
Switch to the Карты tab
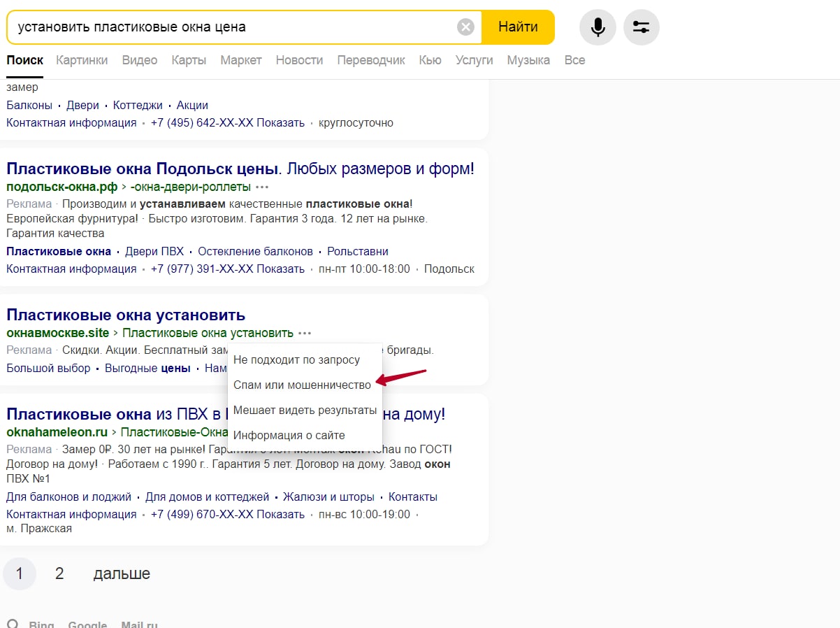coord(189,60)
